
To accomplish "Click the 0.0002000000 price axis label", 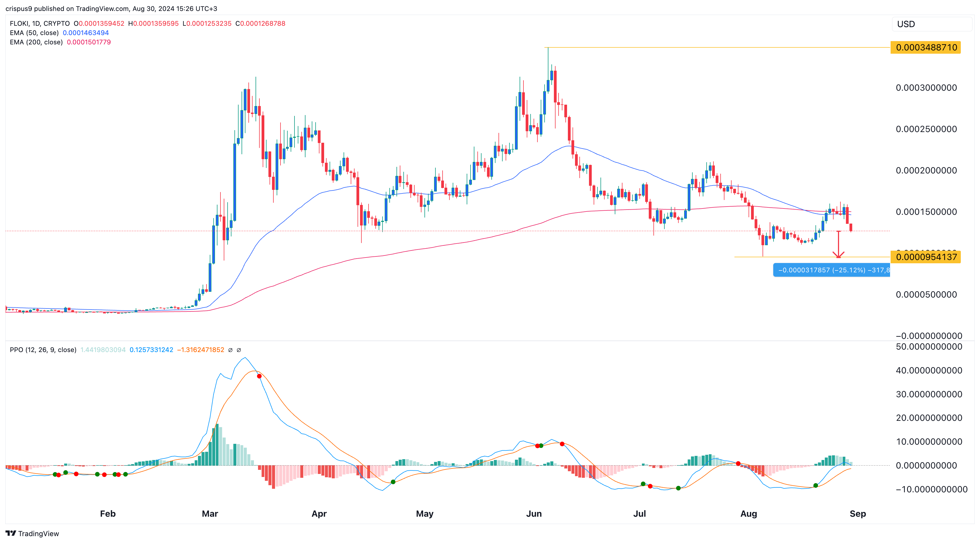I will [x=926, y=171].
